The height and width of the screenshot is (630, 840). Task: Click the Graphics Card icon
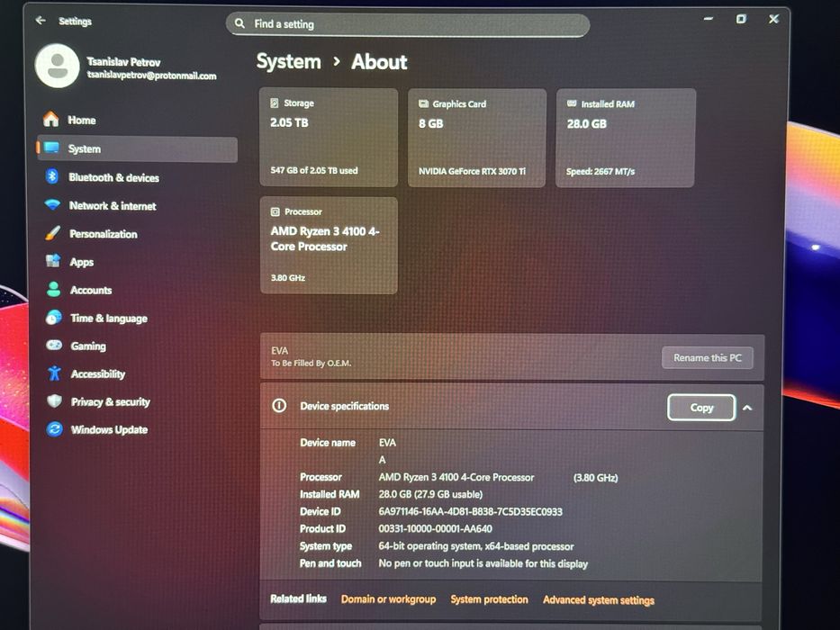(423, 103)
